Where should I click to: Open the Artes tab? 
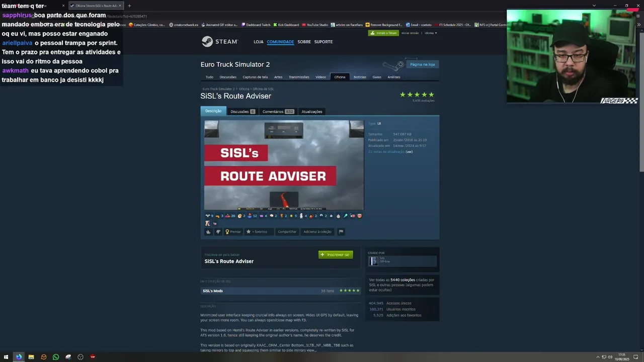tap(278, 77)
